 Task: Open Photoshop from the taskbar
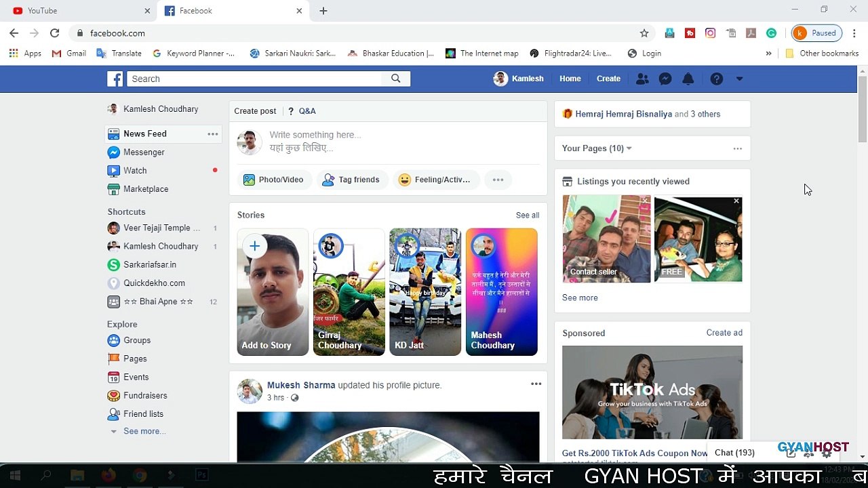[201, 475]
